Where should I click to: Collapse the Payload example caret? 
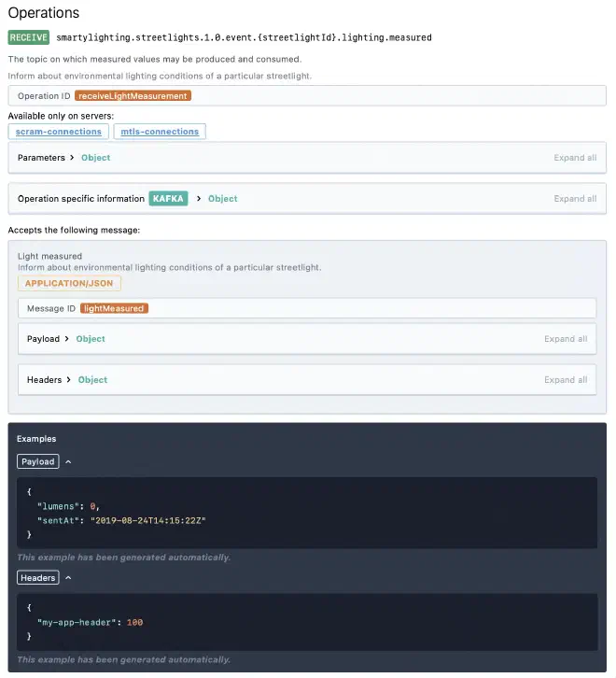click(x=68, y=461)
